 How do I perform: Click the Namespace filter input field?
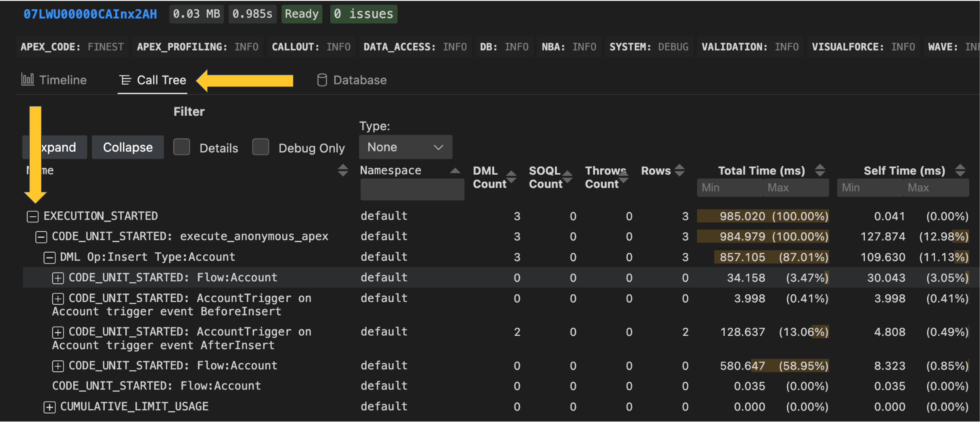click(x=412, y=189)
